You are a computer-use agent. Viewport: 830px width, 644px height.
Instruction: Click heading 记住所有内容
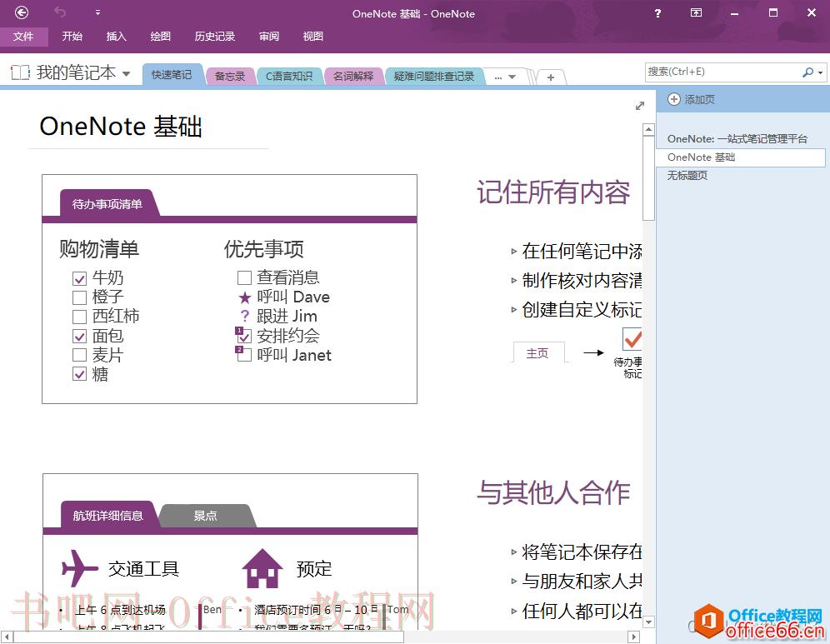click(x=553, y=192)
